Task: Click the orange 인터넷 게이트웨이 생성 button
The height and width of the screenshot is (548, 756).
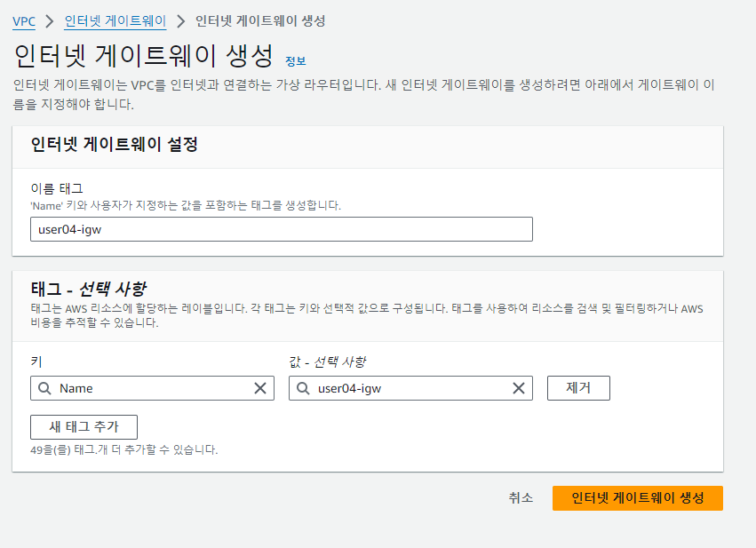Action: 637,498
